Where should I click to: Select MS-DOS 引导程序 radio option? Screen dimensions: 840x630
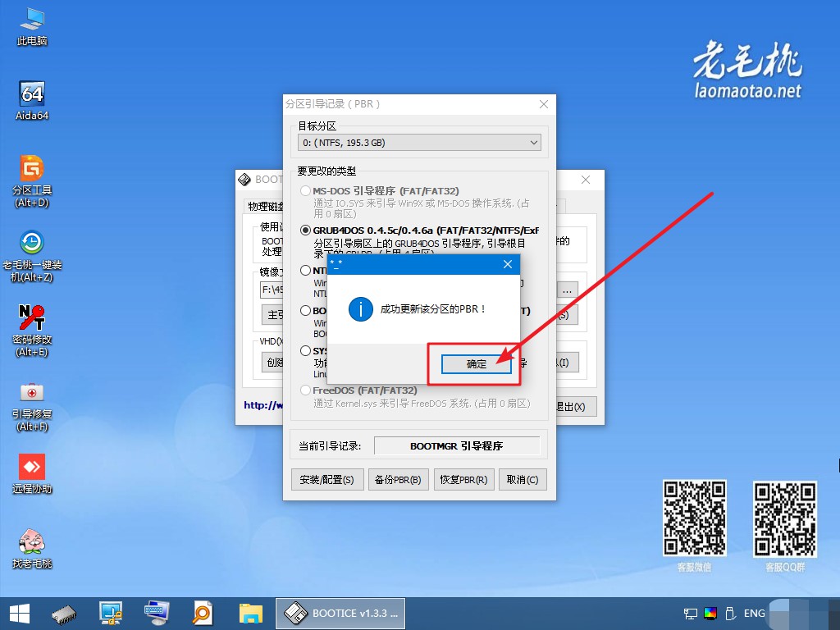[x=305, y=190]
